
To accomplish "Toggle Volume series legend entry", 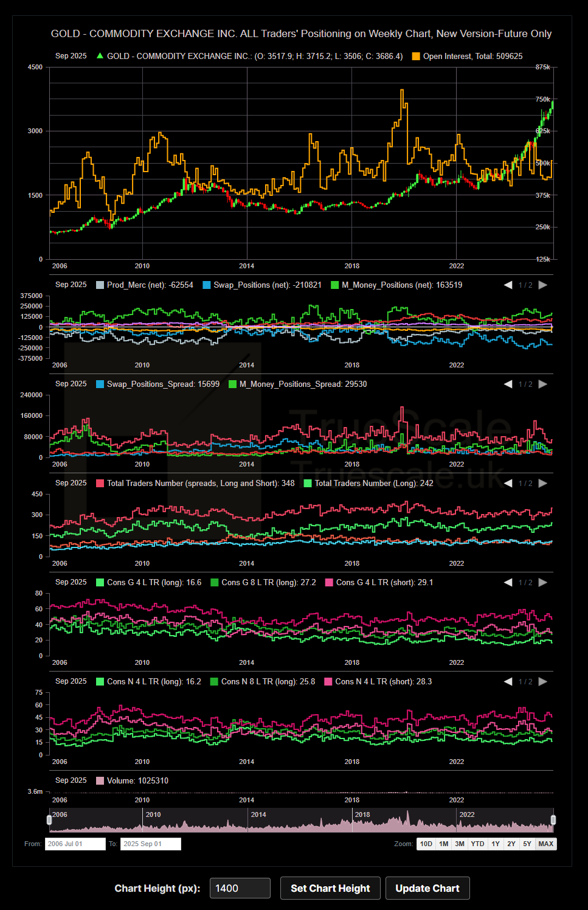I will click(x=132, y=780).
